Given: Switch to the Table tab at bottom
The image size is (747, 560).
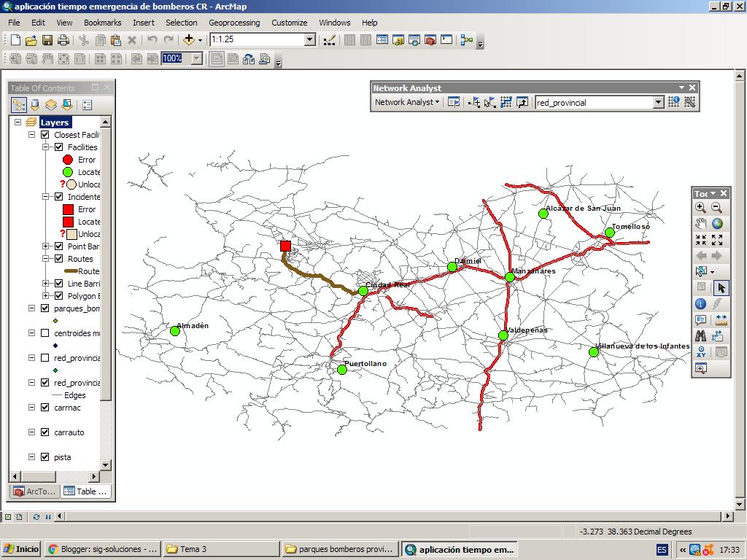Looking at the screenshot, I should pos(85,491).
